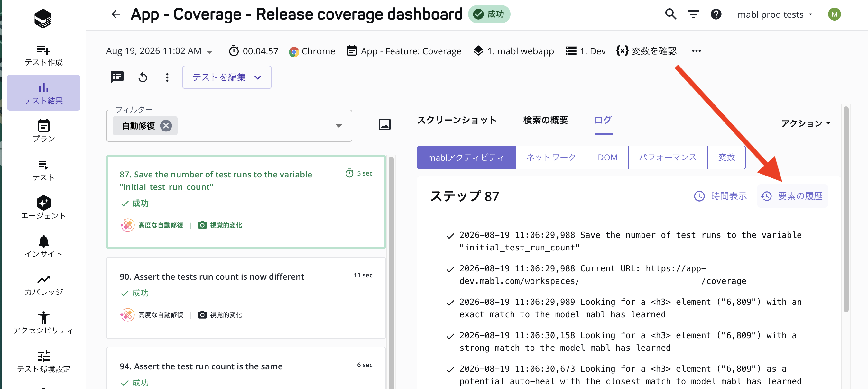Click the Current URL log entry
The width and height of the screenshot is (868, 389).
(603, 275)
